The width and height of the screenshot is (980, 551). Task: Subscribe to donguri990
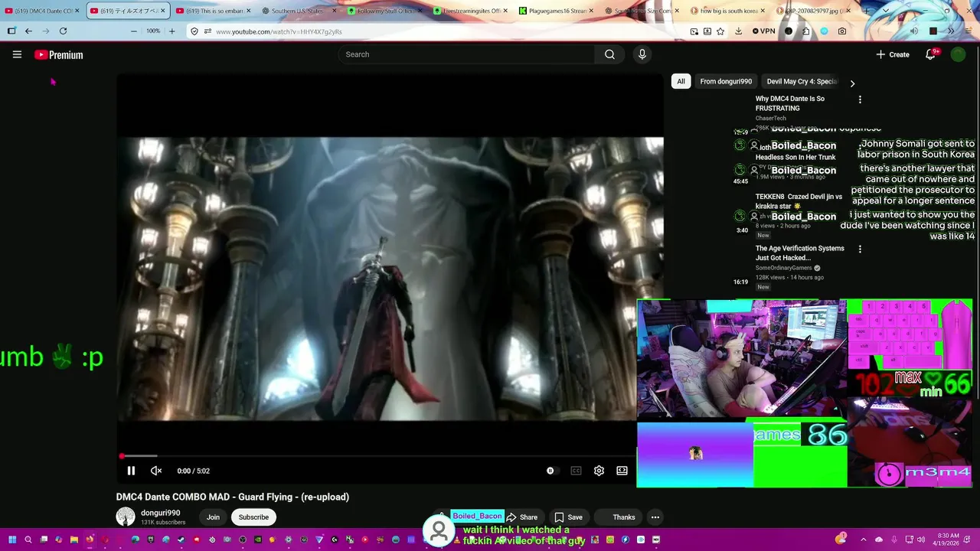point(253,517)
